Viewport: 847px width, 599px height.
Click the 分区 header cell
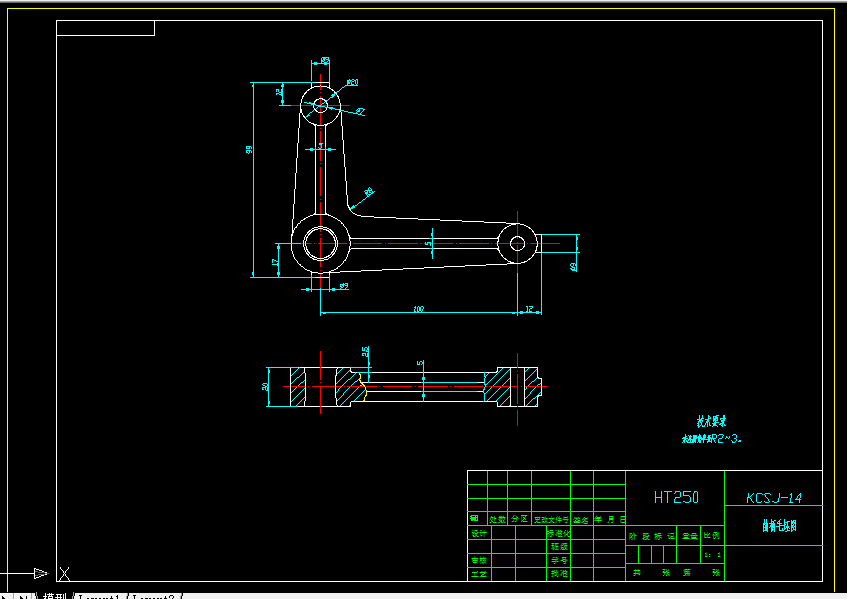(x=519, y=519)
